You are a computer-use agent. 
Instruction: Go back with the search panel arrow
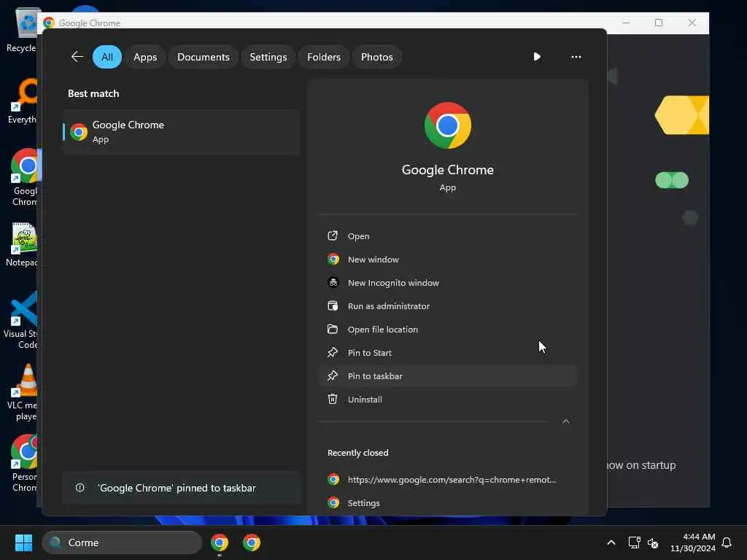point(77,57)
